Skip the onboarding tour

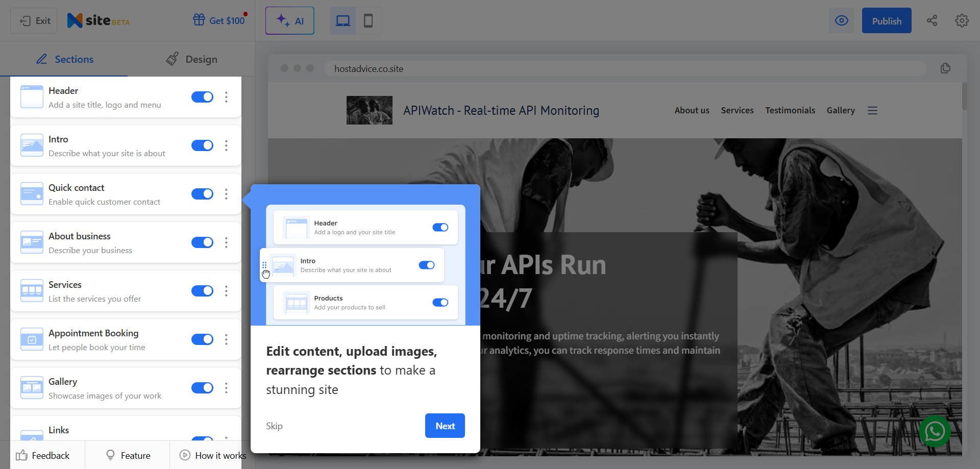coord(274,426)
